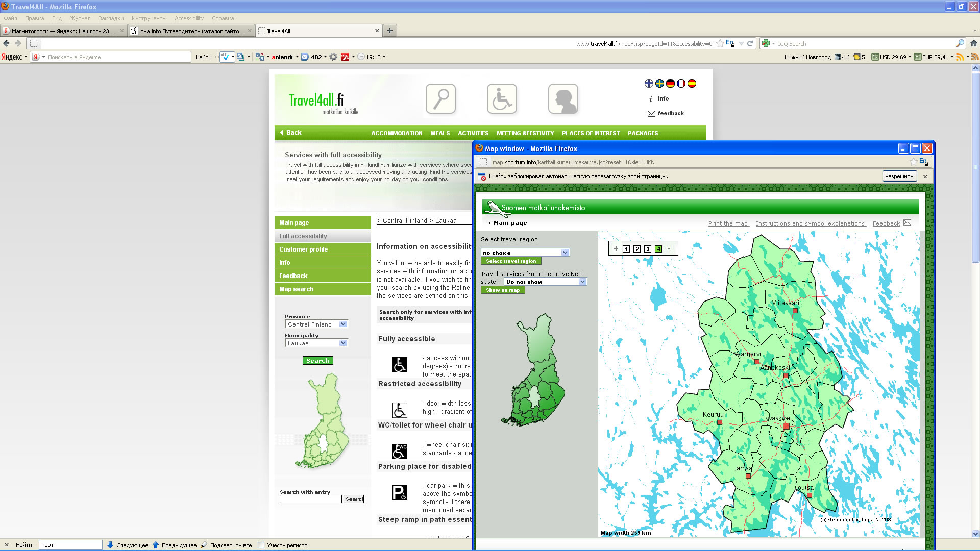Expand the EUR exchange rate dropdown
980x551 pixels.
pos(952,57)
